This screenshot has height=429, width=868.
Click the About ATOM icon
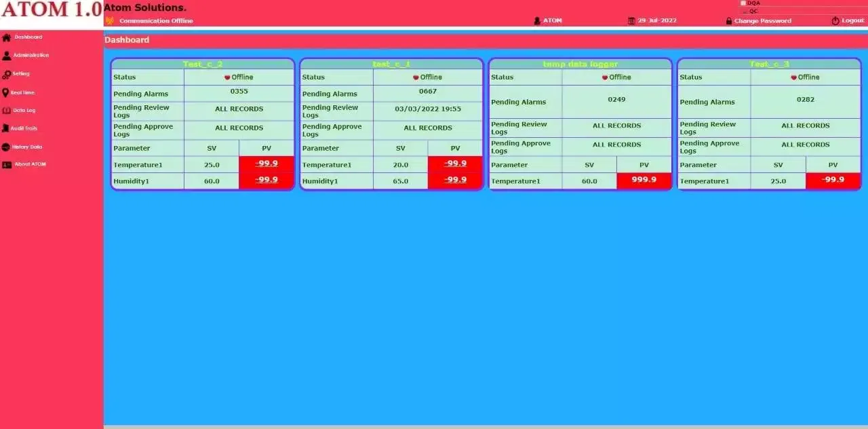(x=7, y=165)
